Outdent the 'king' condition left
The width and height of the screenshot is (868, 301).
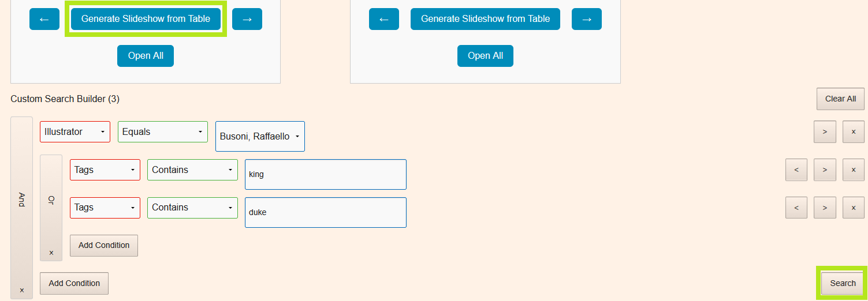pos(796,170)
